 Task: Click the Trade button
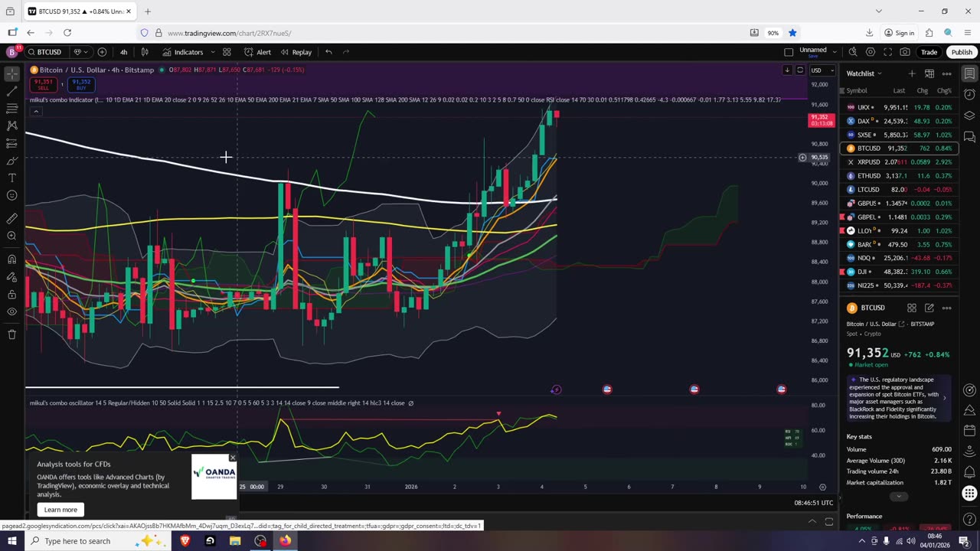click(929, 52)
